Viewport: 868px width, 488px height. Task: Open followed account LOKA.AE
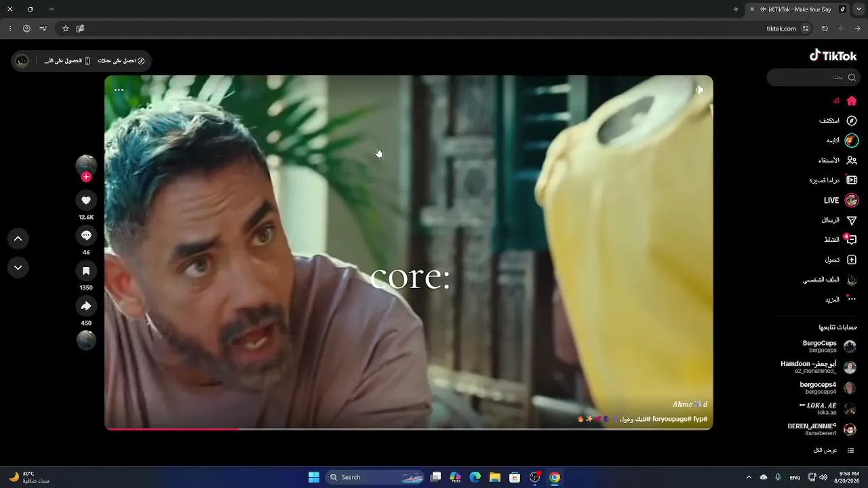pyautogui.click(x=828, y=409)
